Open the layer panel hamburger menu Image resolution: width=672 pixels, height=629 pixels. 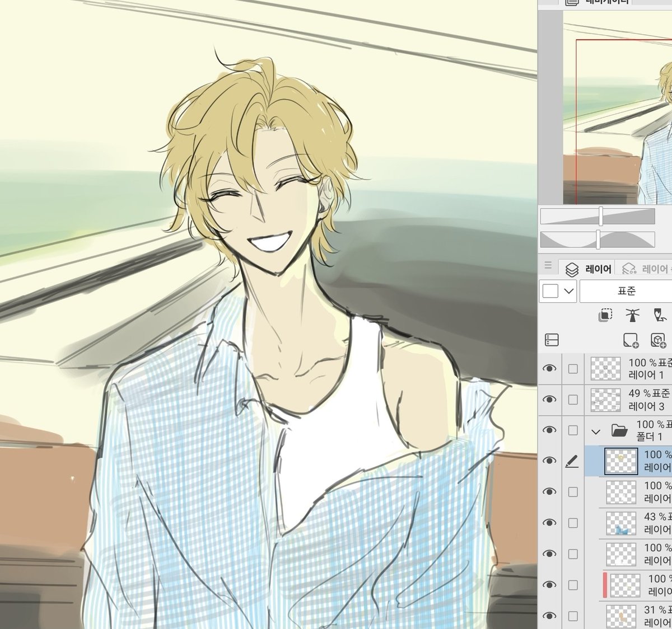pyautogui.click(x=548, y=265)
